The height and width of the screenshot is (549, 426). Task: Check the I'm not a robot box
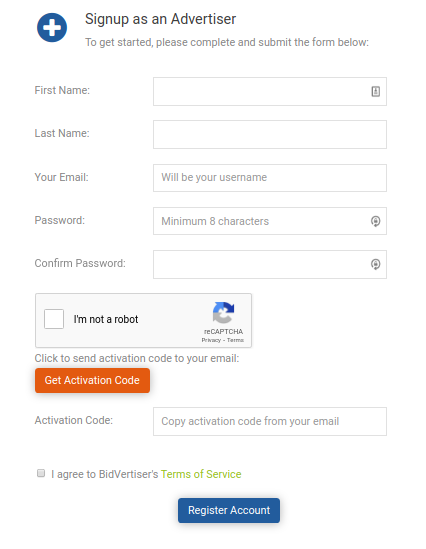54,319
